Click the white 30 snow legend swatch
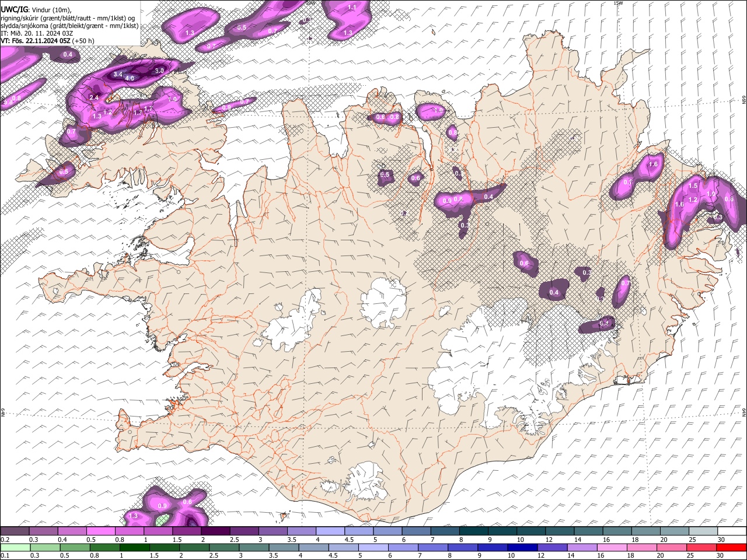 click(732, 531)
